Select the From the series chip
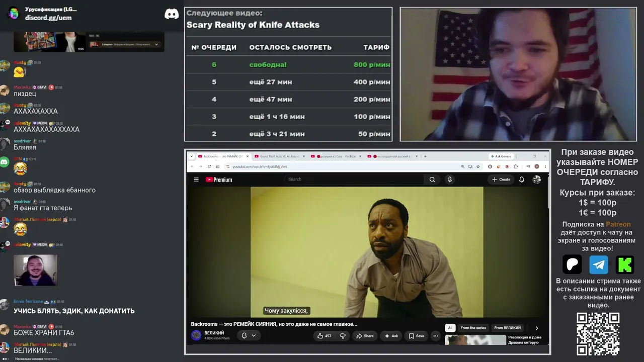644x362 pixels. pos(473,328)
